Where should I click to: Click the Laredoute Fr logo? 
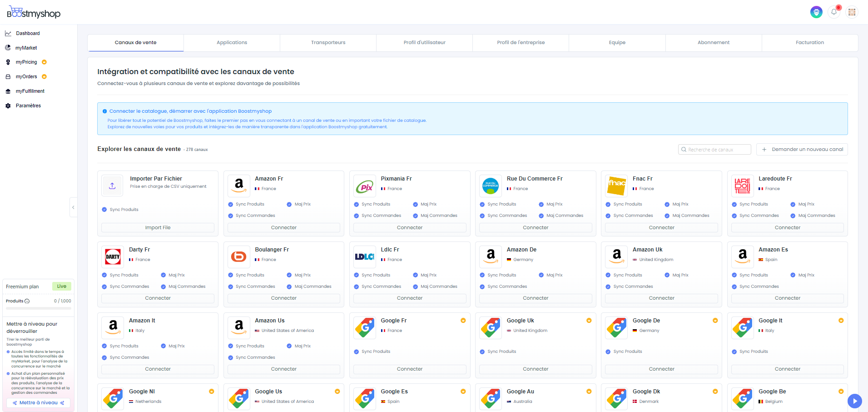pos(743,186)
